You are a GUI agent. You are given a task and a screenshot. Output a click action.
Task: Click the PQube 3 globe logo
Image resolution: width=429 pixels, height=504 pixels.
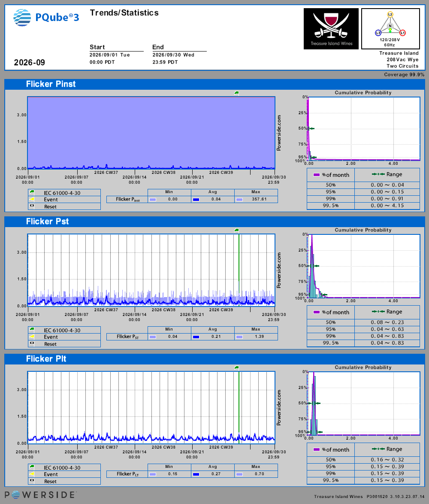click(x=22, y=17)
